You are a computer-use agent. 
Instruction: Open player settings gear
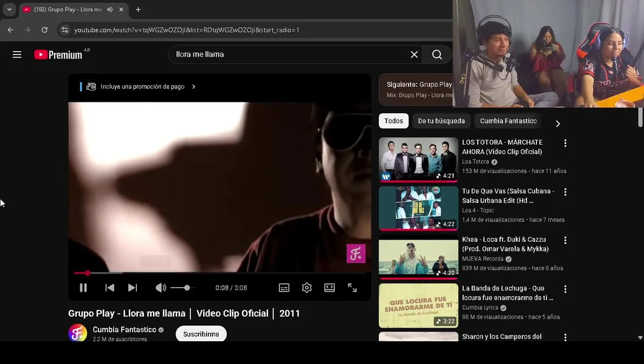[x=307, y=288]
